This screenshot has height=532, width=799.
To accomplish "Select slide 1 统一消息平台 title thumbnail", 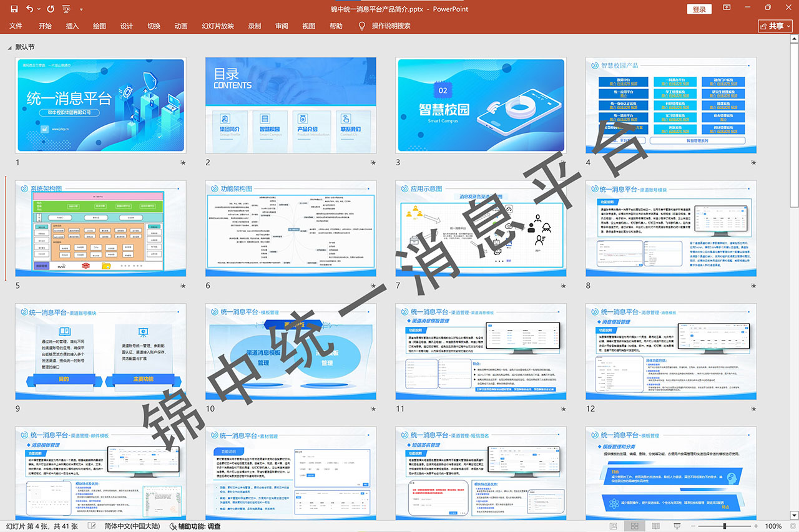I will pos(100,105).
